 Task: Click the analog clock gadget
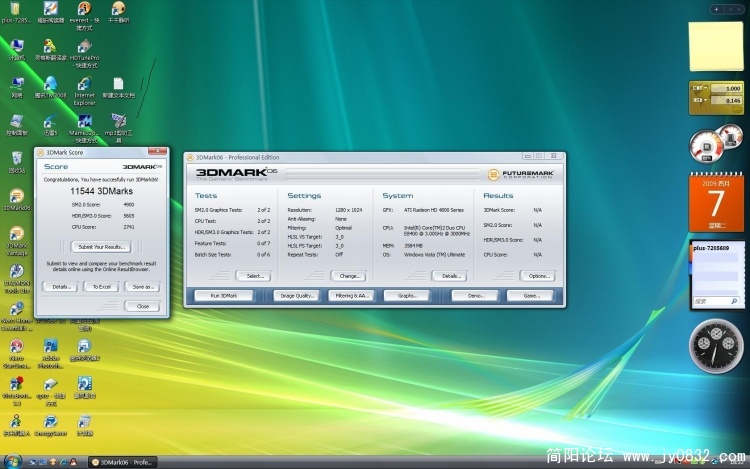716,346
